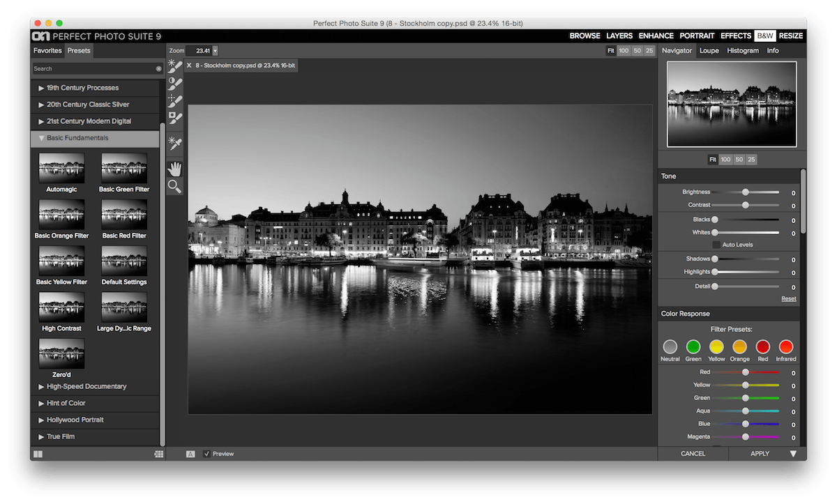
Task: Open the arrow menu next to Apply
Action: click(793, 453)
